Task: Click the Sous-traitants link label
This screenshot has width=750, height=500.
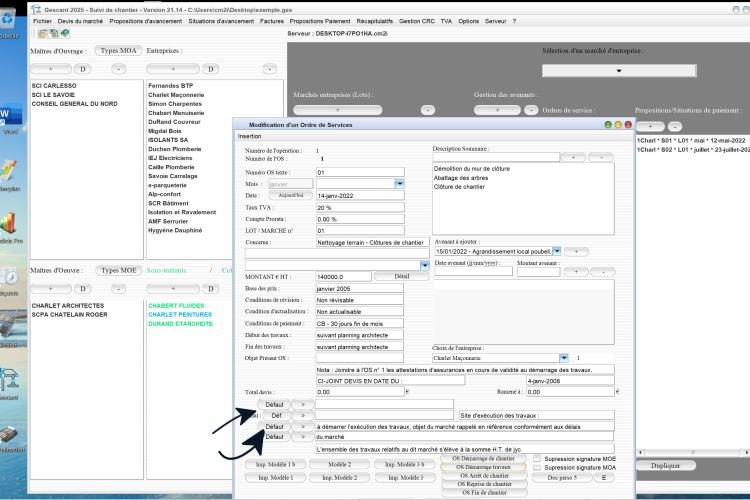Action: (x=166, y=270)
